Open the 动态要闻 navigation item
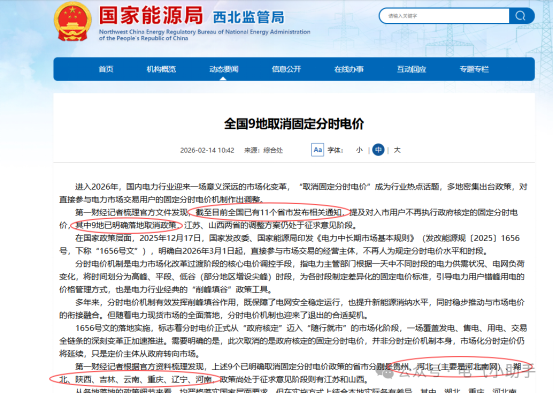 pos(224,69)
